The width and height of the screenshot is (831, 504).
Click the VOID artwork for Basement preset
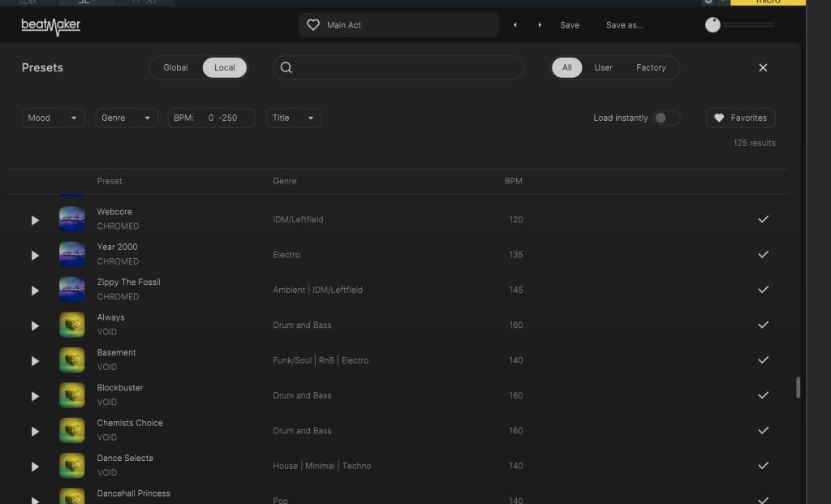[x=72, y=360]
